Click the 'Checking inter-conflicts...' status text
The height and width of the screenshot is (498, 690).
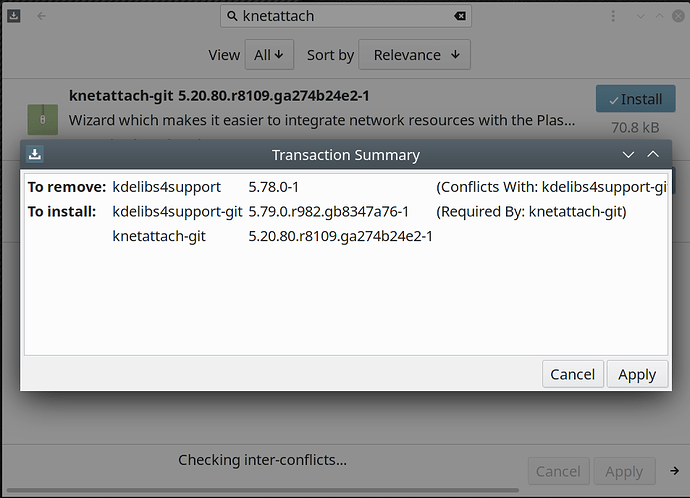(262, 460)
